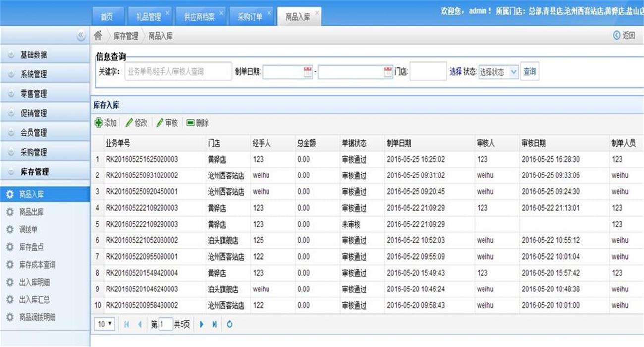This screenshot has width=644, height=347.
Task: Expand the 采购管理 sidebar section
Action: [x=34, y=152]
